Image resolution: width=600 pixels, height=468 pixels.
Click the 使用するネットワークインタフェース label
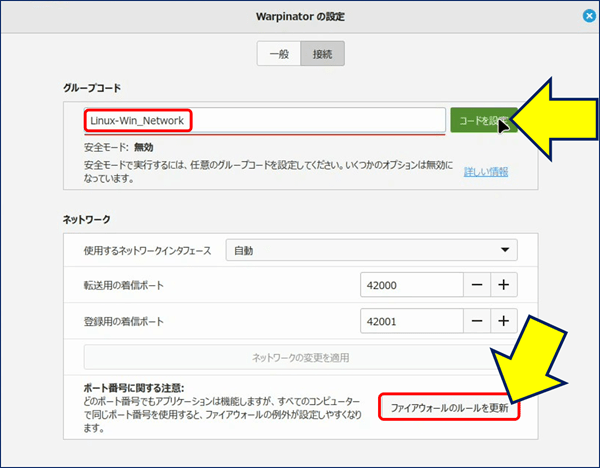pos(147,251)
